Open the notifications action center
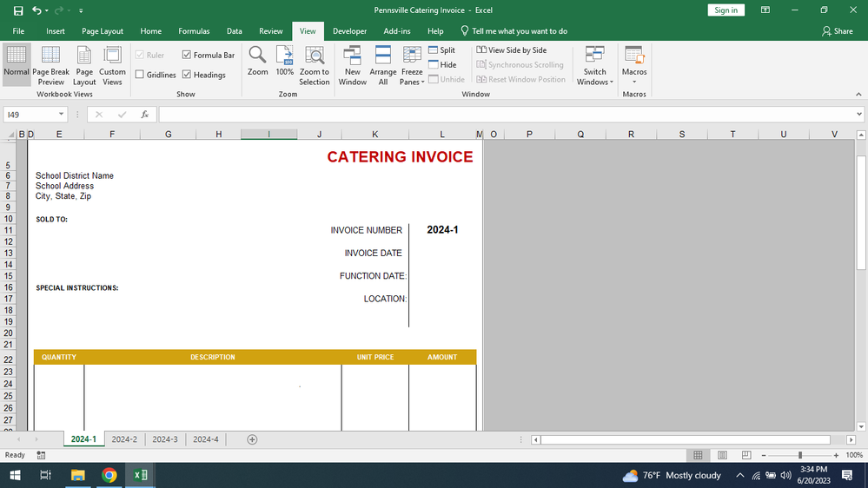This screenshot has height=488, width=868. coord(847,475)
